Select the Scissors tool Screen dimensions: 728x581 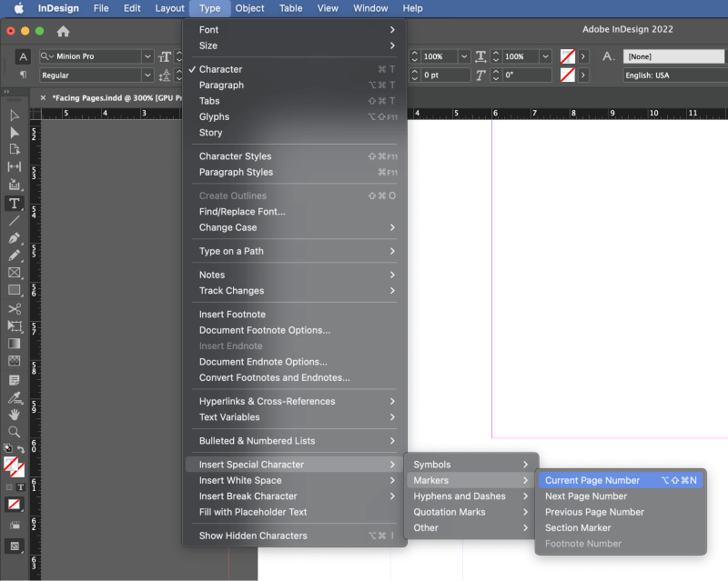pyautogui.click(x=14, y=308)
